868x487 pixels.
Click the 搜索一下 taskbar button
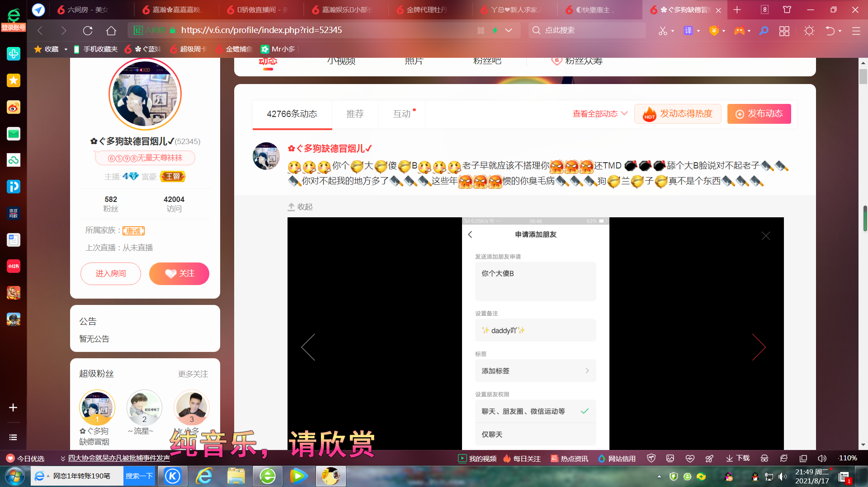[139, 476]
